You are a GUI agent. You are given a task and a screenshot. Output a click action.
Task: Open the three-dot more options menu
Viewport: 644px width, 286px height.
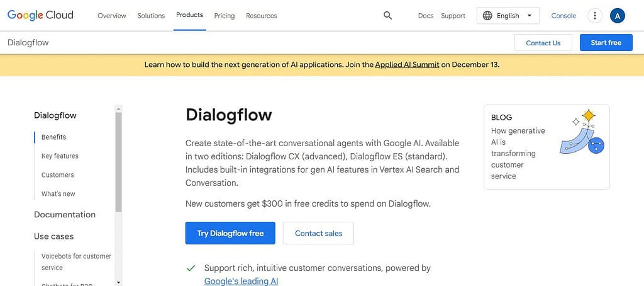pyautogui.click(x=594, y=16)
